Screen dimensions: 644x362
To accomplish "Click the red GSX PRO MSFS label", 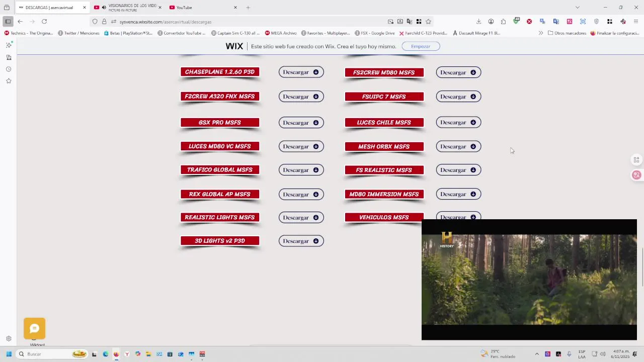I will pyautogui.click(x=220, y=122).
